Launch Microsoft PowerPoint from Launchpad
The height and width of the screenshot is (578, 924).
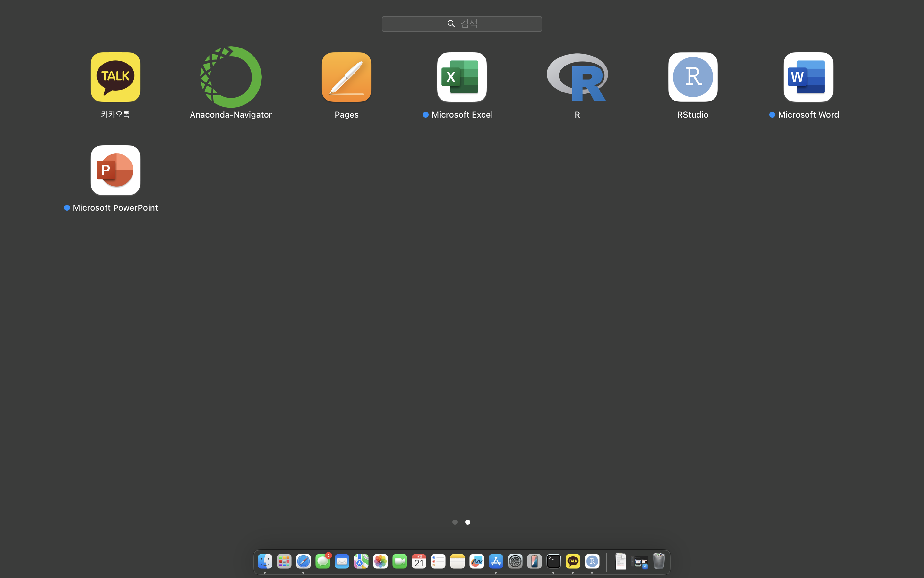click(x=115, y=170)
